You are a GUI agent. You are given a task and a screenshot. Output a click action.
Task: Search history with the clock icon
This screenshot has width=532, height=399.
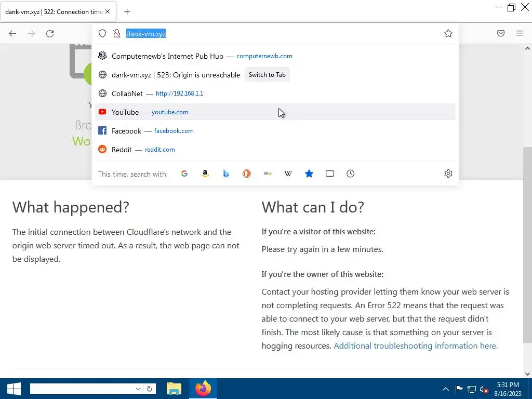351,174
